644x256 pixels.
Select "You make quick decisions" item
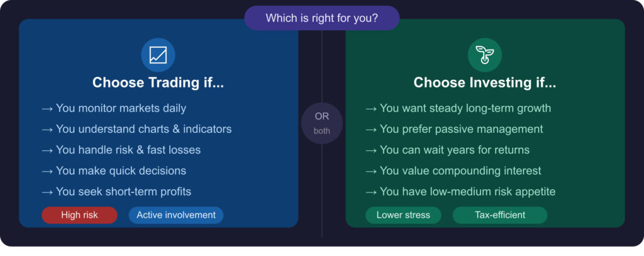coord(114,170)
